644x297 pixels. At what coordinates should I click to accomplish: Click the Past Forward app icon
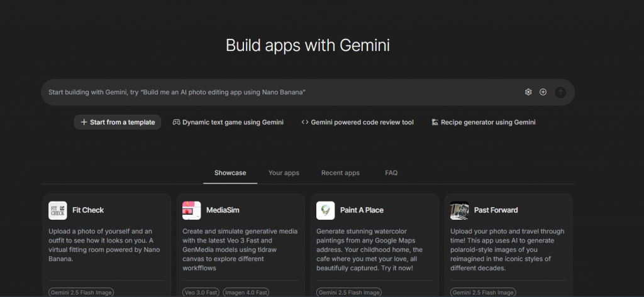pyautogui.click(x=459, y=210)
